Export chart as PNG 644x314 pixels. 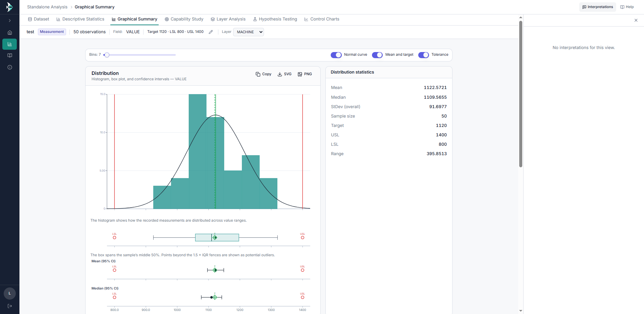305,74
